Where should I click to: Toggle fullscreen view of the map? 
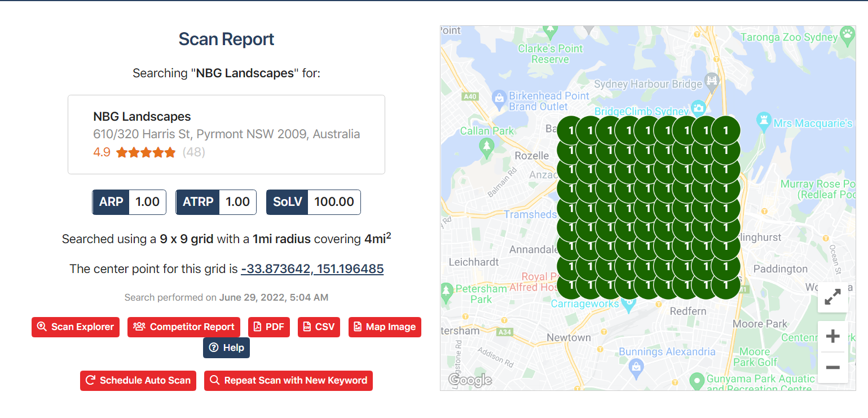click(832, 297)
